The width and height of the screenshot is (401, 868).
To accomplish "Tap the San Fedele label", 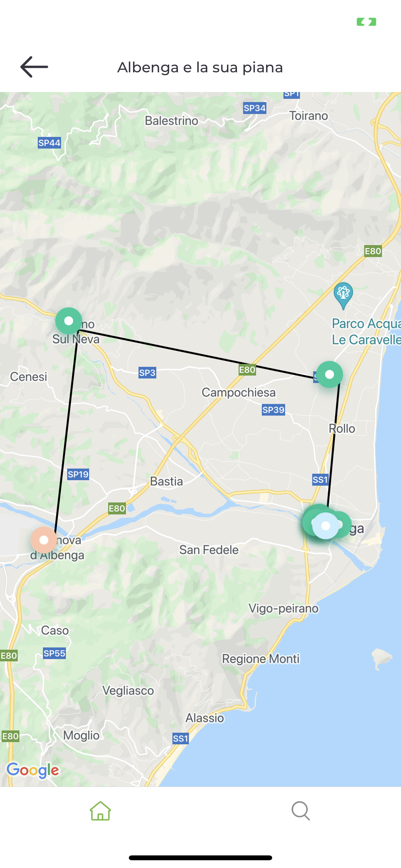I will (x=209, y=550).
